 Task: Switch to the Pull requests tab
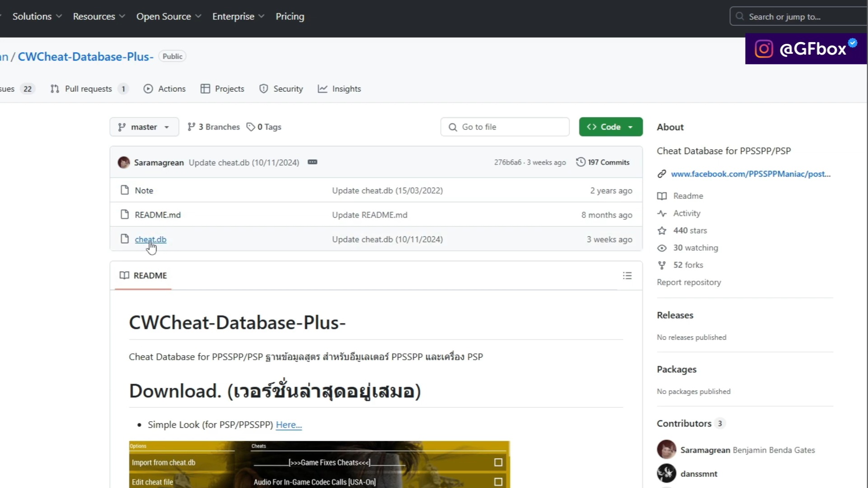[89, 89]
